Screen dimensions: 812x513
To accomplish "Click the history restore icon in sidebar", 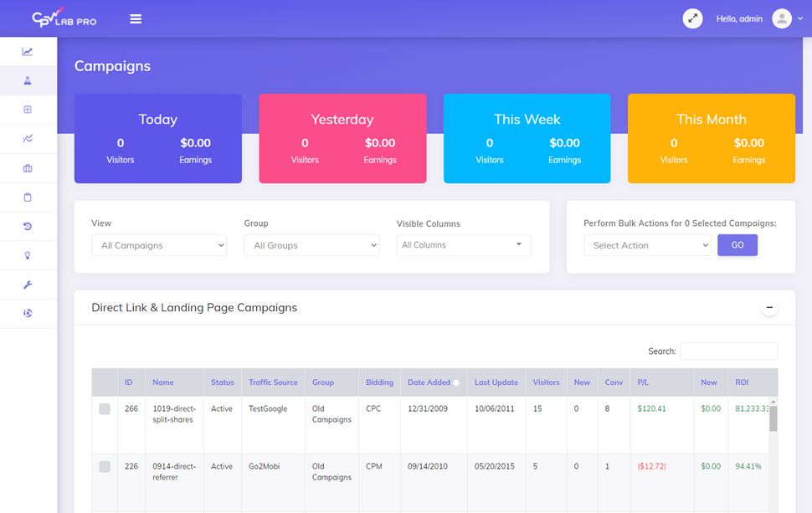I will tap(28, 226).
